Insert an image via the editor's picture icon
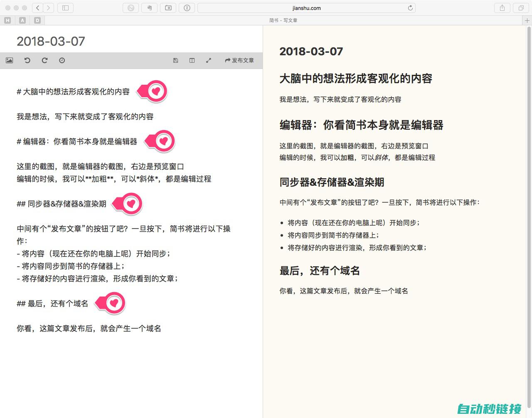The height and width of the screenshot is (418, 532). click(x=9, y=60)
